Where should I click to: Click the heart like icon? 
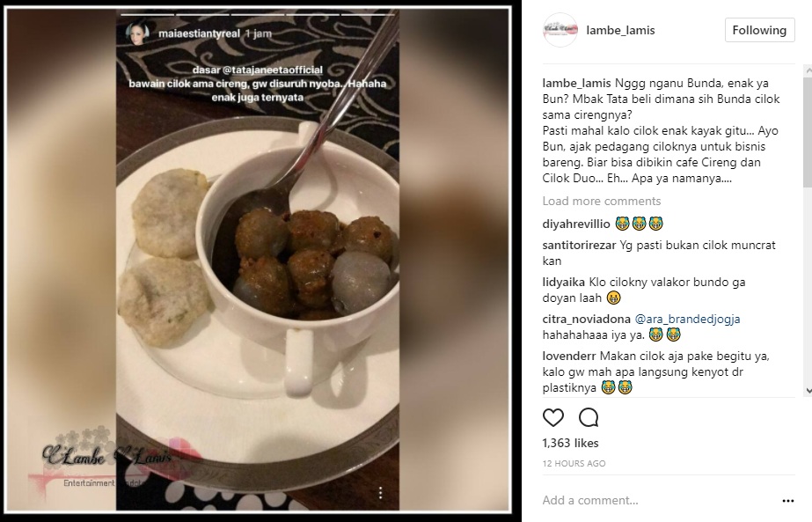pos(553,417)
